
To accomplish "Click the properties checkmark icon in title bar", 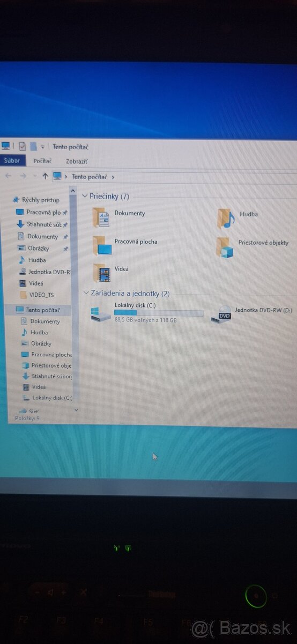I will (22, 146).
